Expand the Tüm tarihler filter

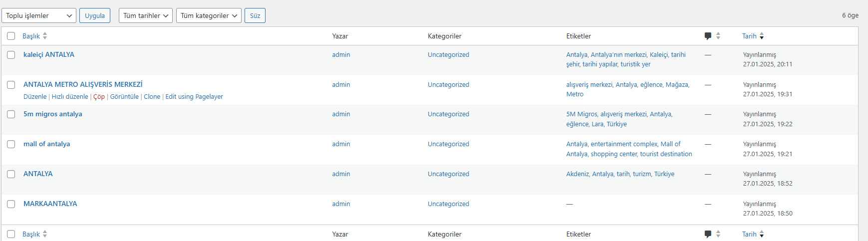click(146, 15)
